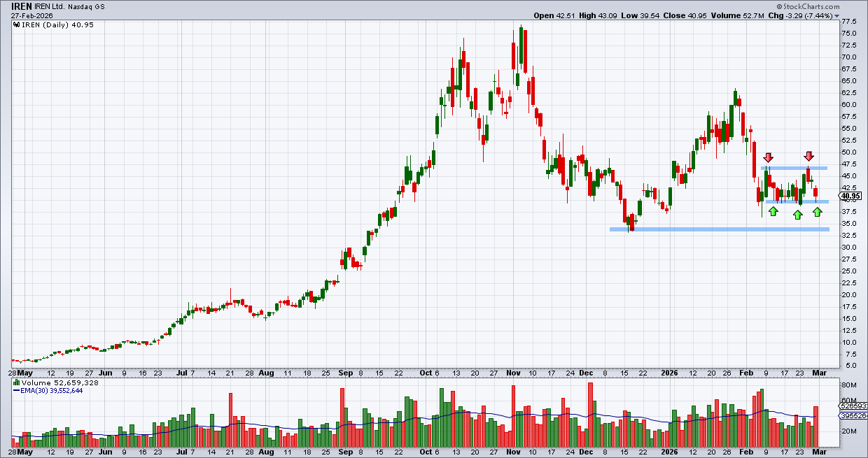The image size is (868, 458).
Task: Click the Sep label under the price panel
Action: click(x=346, y=374)
